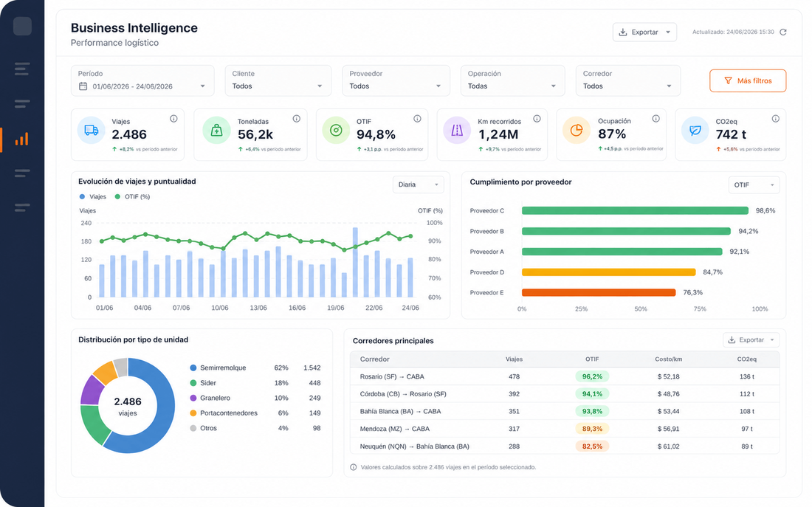This screenshot has height=507, width=812.
Task: Open the Corredor filter dropdown
Action: click(x=628, y=80)
